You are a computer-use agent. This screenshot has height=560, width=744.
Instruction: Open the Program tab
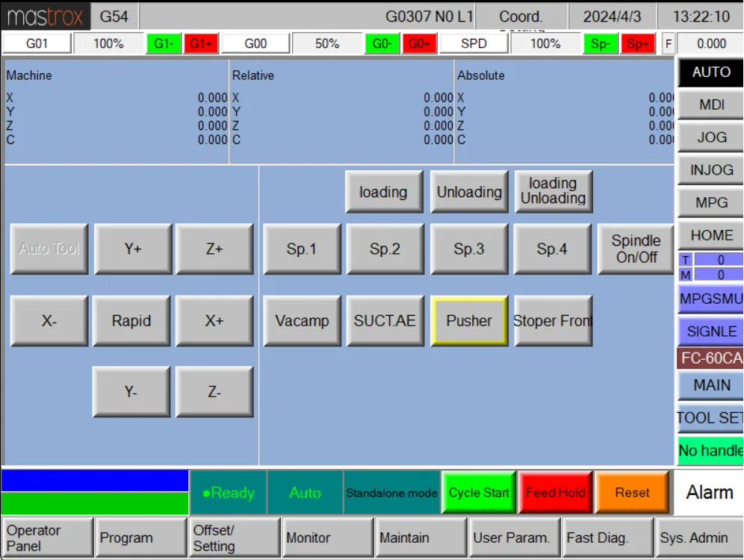click(141, 538)
